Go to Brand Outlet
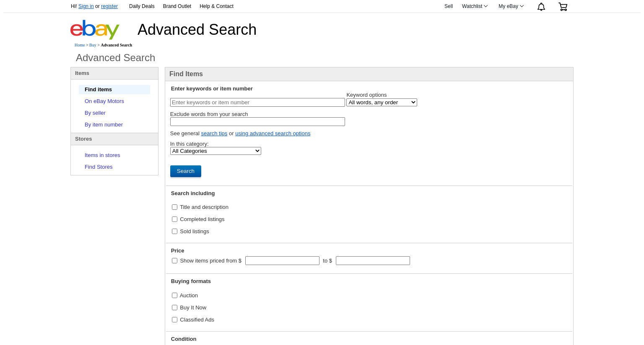The height and width of the screenshot is (345, 644). (x=177, y=6)
